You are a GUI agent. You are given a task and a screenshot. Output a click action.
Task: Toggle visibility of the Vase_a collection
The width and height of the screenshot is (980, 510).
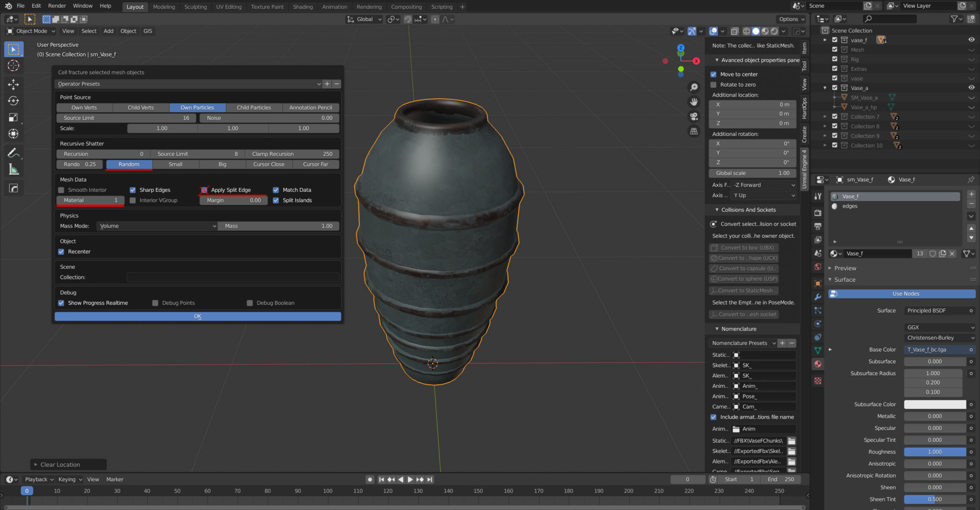(971, 88)
